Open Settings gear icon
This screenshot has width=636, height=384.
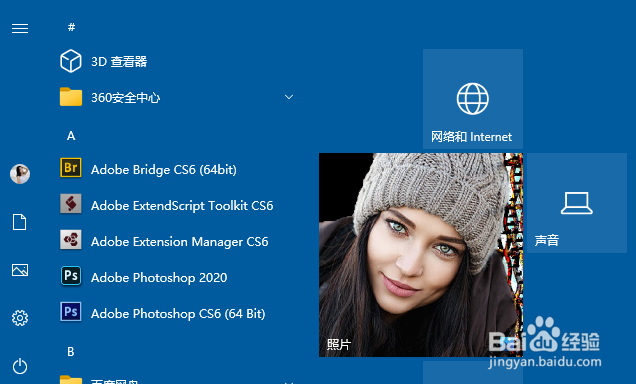click(x=20, y=318)
